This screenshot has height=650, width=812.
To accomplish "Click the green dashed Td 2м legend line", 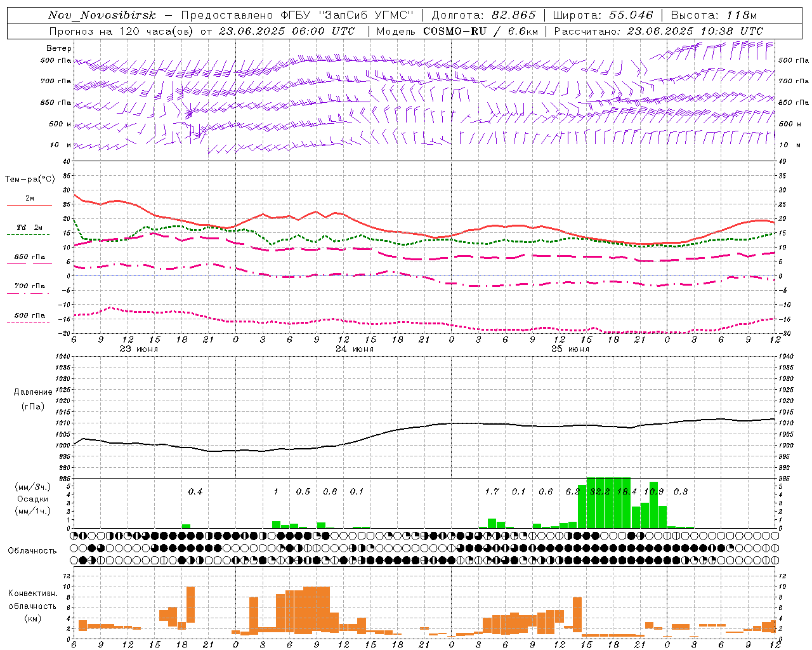I will coord(28,234).
